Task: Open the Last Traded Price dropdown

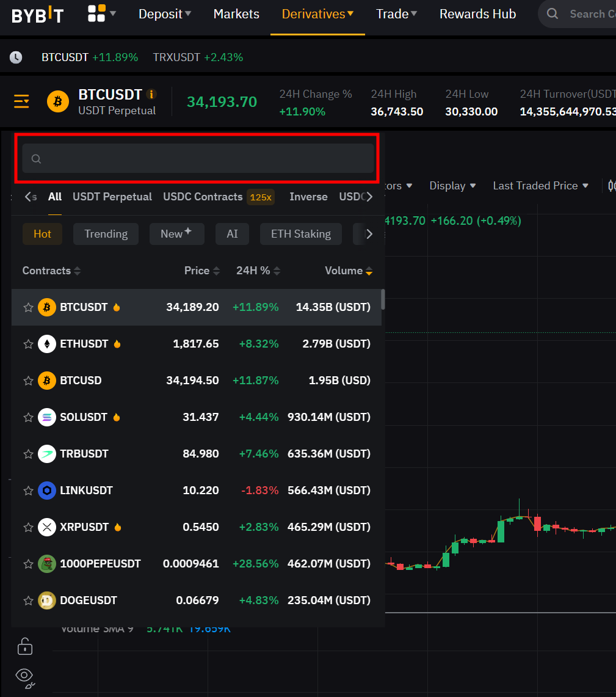Action: tap(540, 185)
